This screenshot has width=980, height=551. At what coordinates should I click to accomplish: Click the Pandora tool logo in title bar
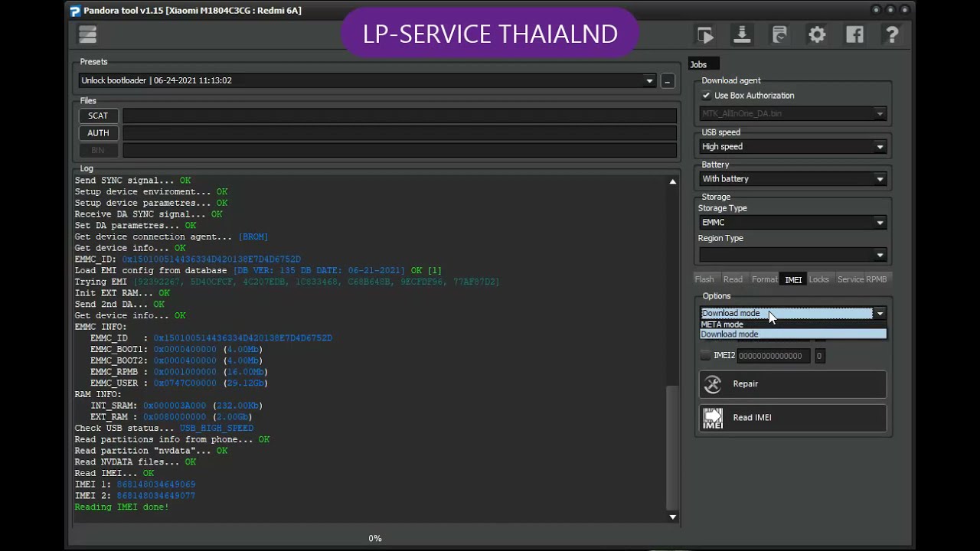coord(75,11)
